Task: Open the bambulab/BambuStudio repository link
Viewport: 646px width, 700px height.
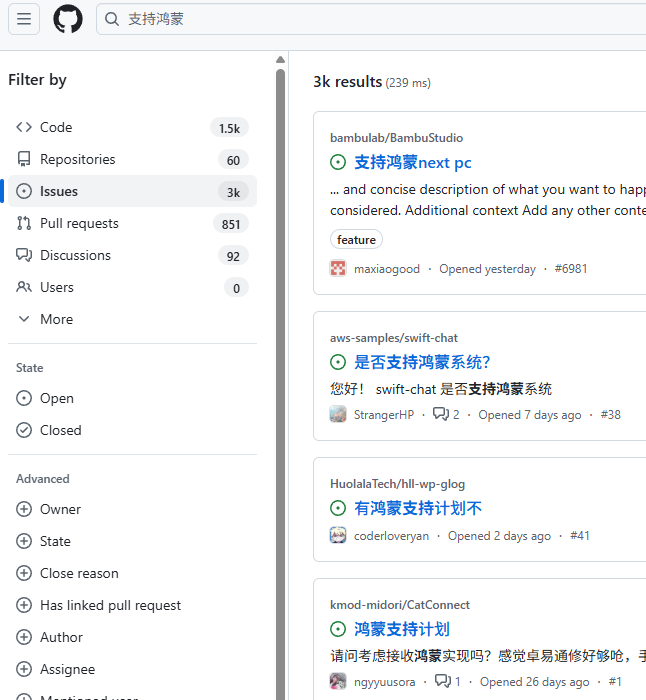Action: (396, 138)
